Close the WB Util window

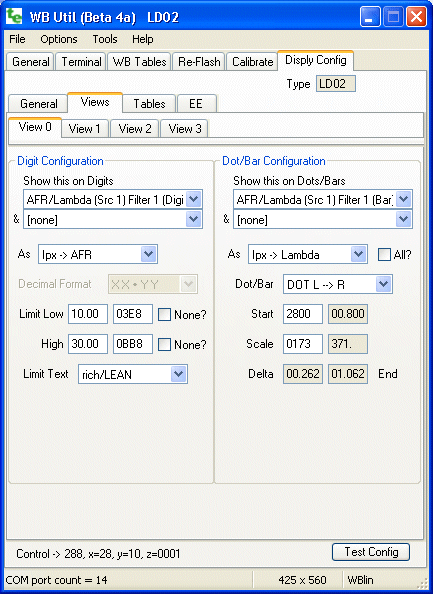click(416, 17)
